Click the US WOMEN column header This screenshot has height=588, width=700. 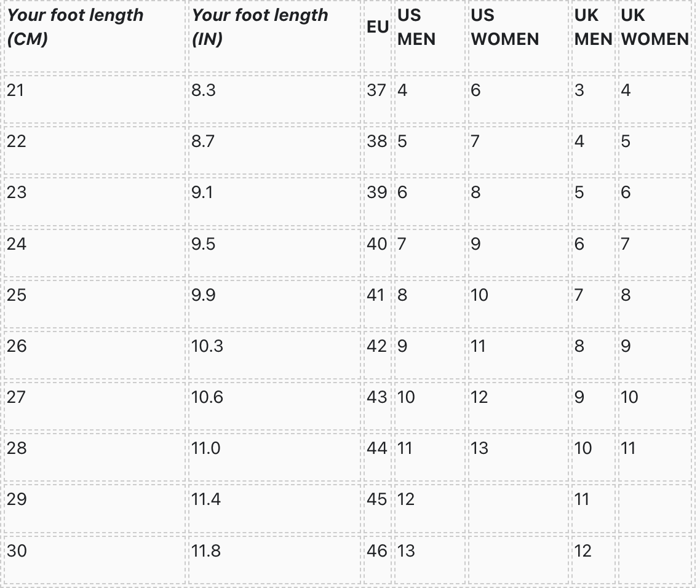pyautogui.click(x=504, y=28)
